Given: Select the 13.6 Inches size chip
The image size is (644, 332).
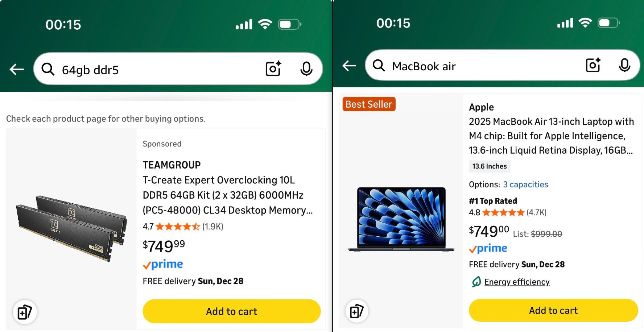Looking at the screenshot, I should (x=489, y=166).
